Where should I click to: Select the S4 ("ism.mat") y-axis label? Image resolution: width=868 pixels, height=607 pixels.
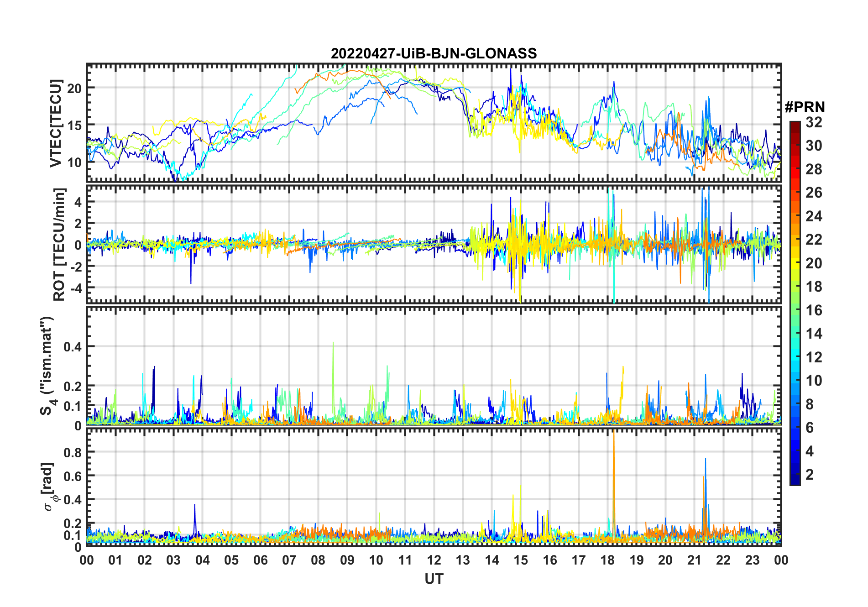point(48,366)
